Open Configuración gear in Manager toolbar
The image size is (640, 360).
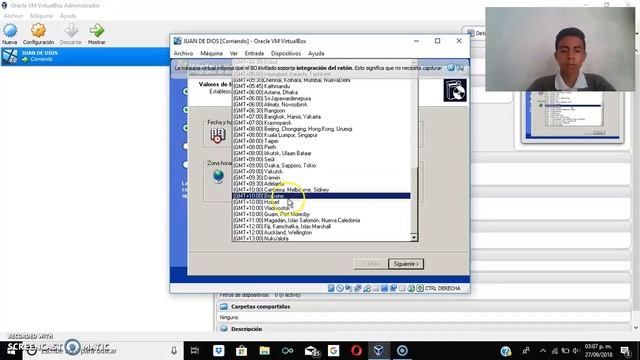pos(38,31)
